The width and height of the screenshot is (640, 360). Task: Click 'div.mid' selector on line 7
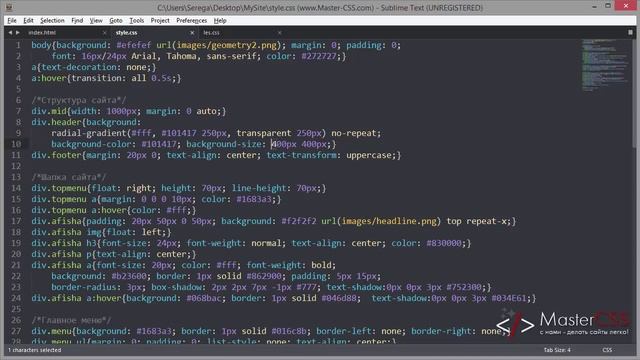49,111
